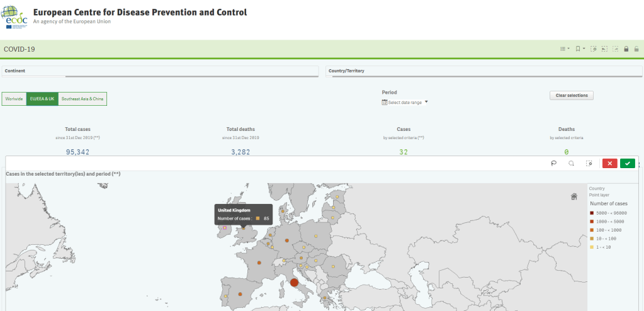
Task: Click the smart search selection icon
Action: 594,49
